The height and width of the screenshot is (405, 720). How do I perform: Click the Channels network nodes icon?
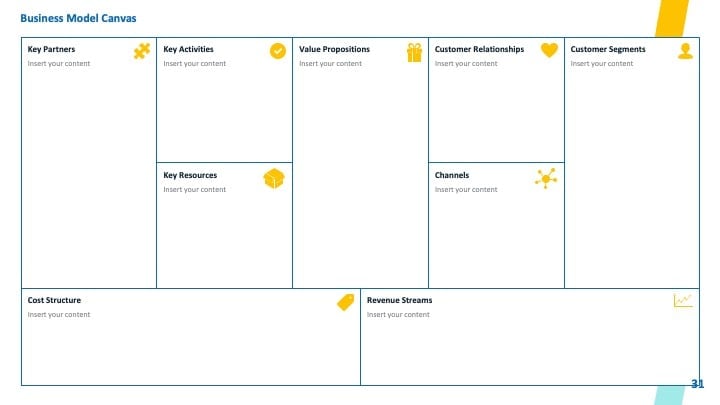coord(546,178)
